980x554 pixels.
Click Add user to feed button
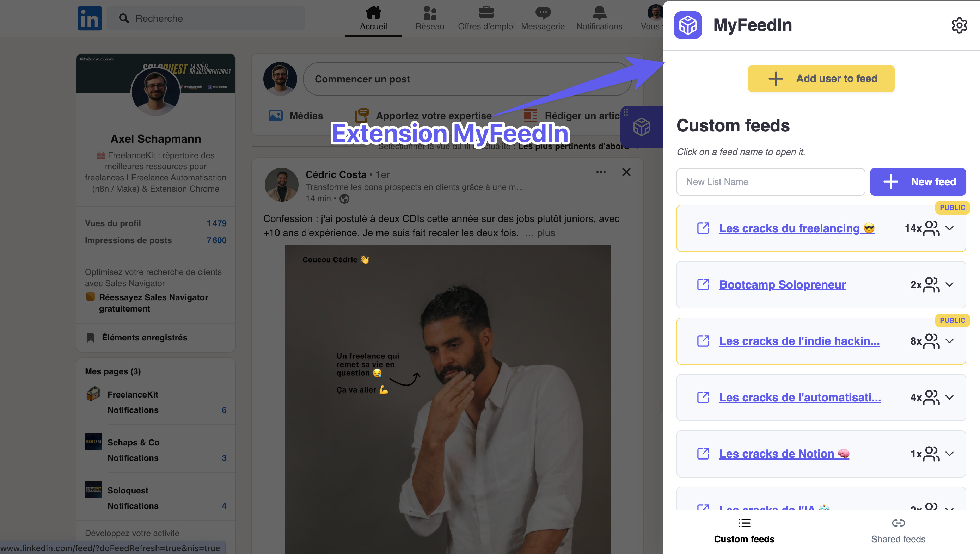821,78
